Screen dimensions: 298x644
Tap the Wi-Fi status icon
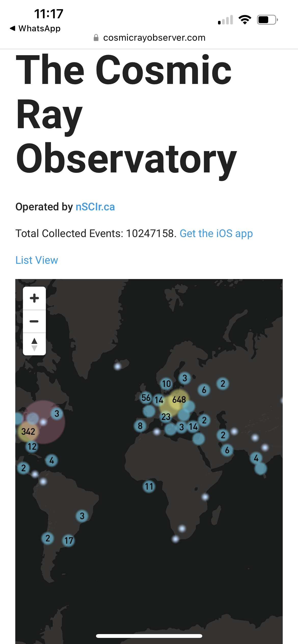coord(245,20)
